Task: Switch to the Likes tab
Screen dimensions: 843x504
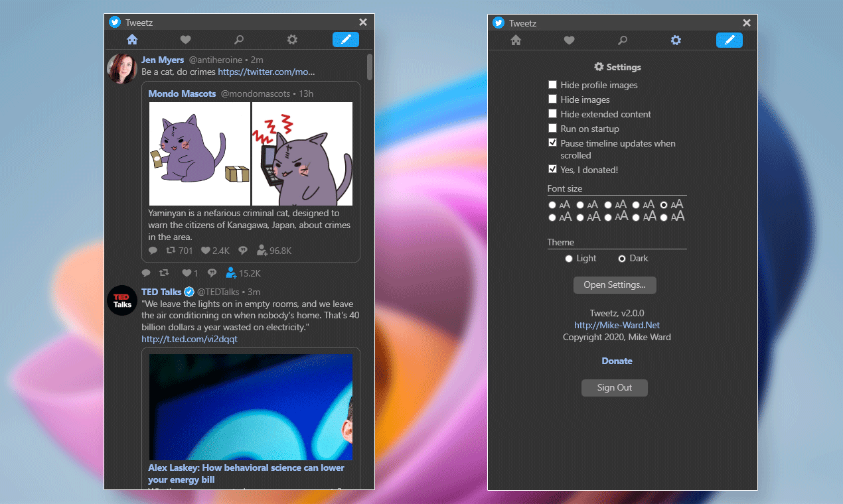Action: point(185,40)
